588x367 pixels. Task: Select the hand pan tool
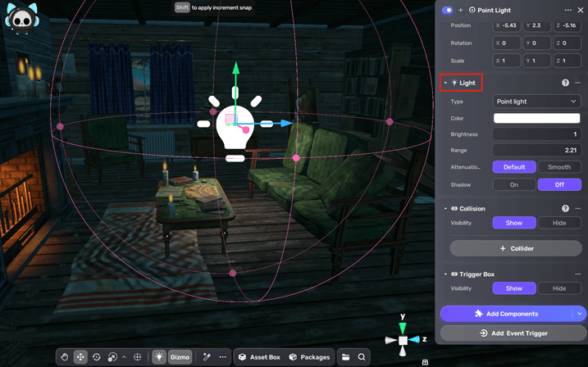66,357
